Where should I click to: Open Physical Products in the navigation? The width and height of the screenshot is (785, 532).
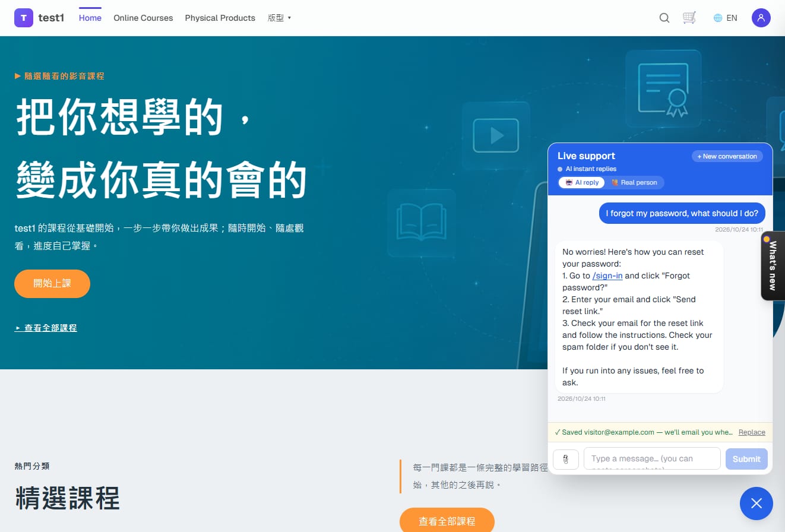[x=220, y=18]
